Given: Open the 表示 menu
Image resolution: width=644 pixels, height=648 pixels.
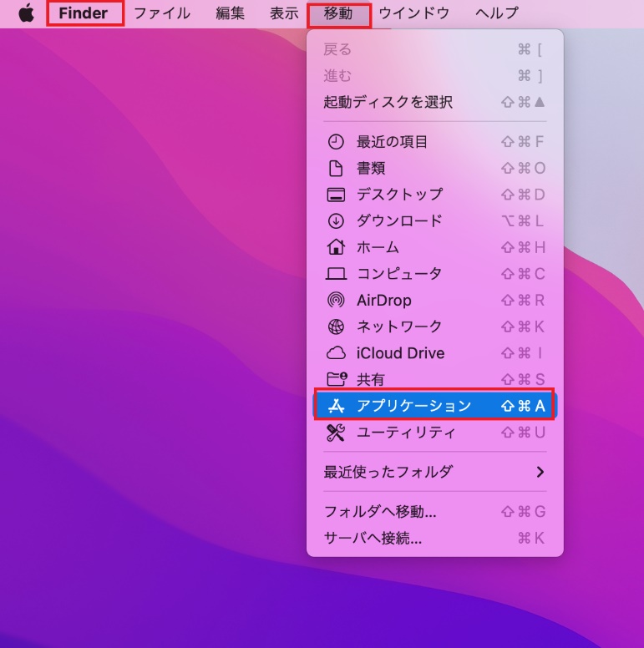Looking at the screenshot, I should (x=284, y=13).
